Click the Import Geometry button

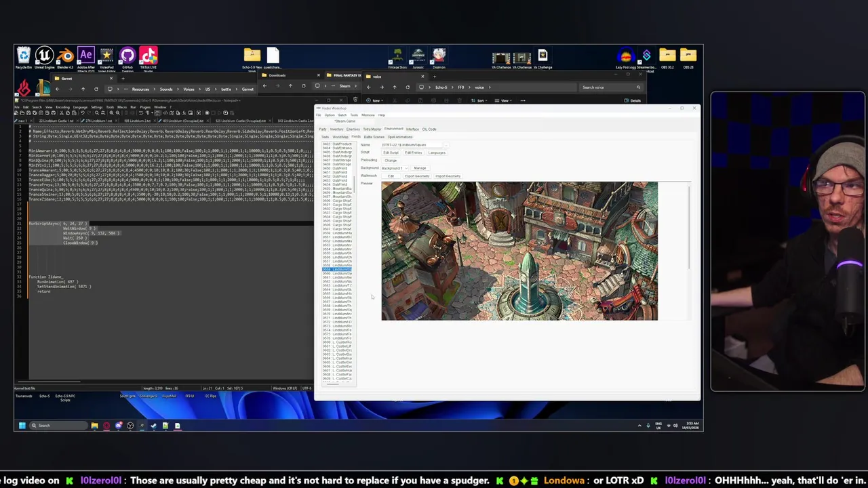click(x=448, y=176)
